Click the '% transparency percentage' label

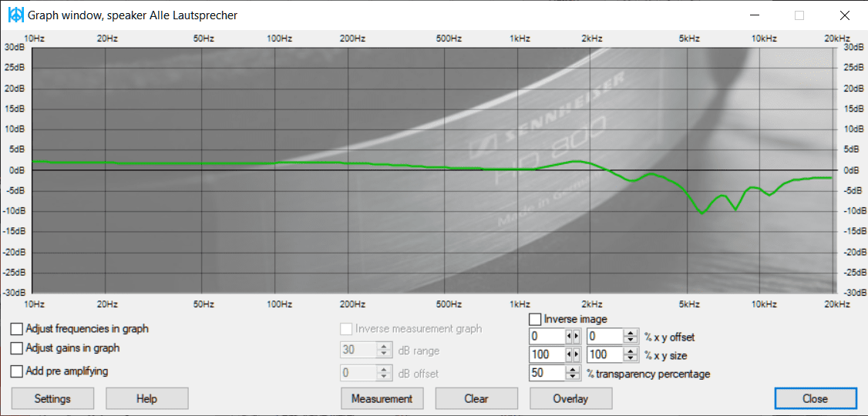tap(648, 374)
